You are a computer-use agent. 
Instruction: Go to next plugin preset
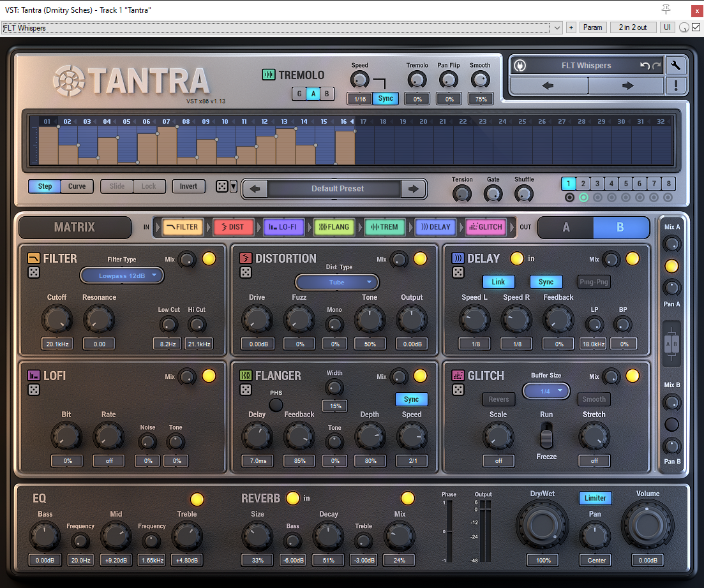point(627,85)
